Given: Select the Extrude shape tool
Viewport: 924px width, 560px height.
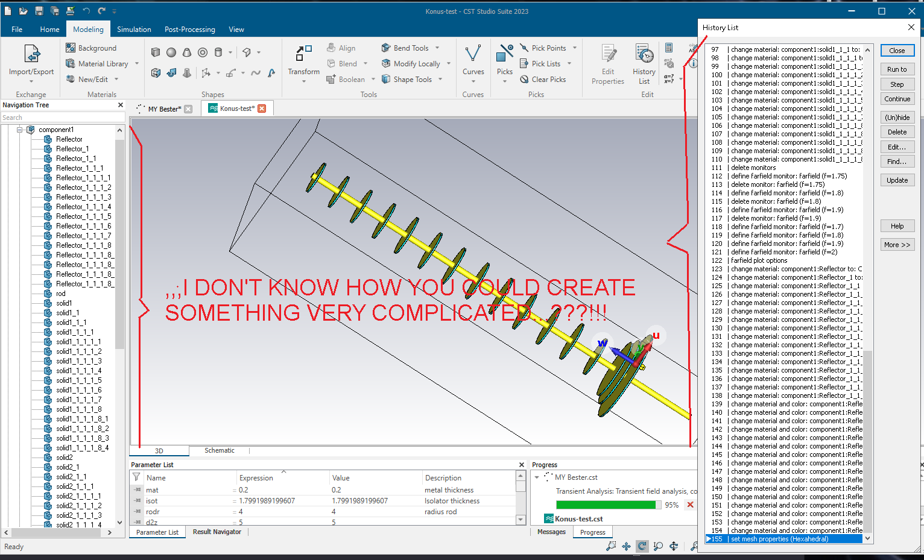Looking at the screenshot, I should point(156,73).
